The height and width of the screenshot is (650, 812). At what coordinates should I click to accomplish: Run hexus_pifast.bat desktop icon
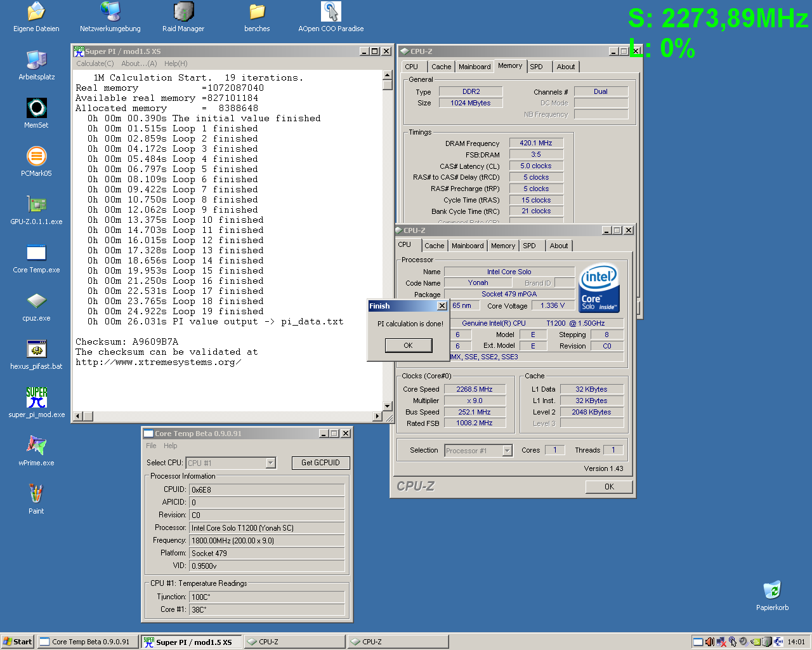click(36, 355)
